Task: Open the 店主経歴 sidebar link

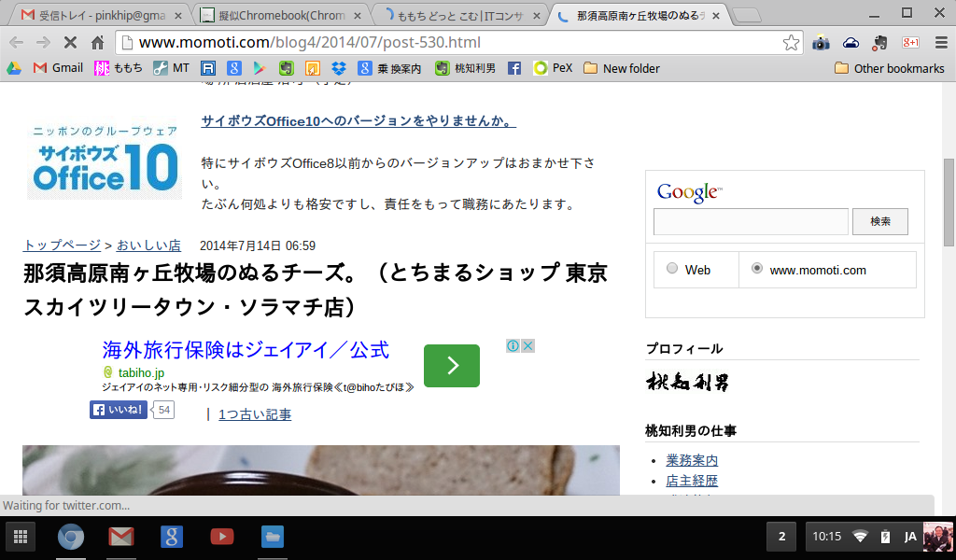Action: point(692,481)
